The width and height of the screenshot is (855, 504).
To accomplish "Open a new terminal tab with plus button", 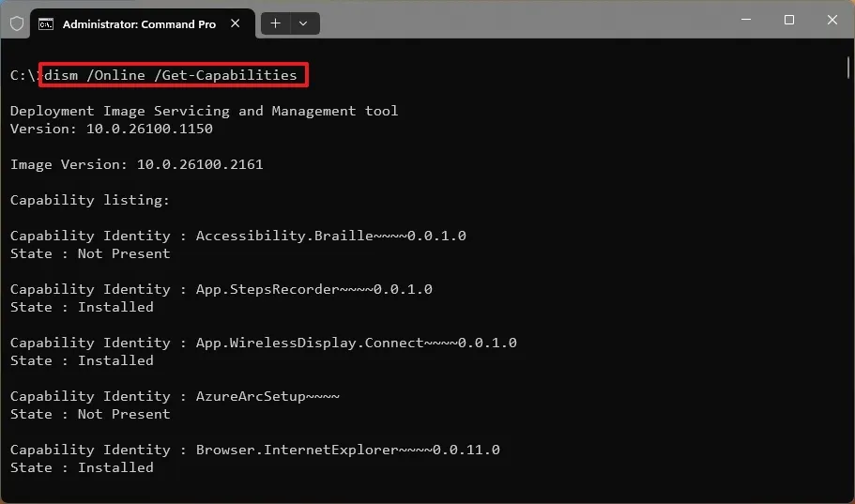I will pyautogui.click(x=275, y=23).
